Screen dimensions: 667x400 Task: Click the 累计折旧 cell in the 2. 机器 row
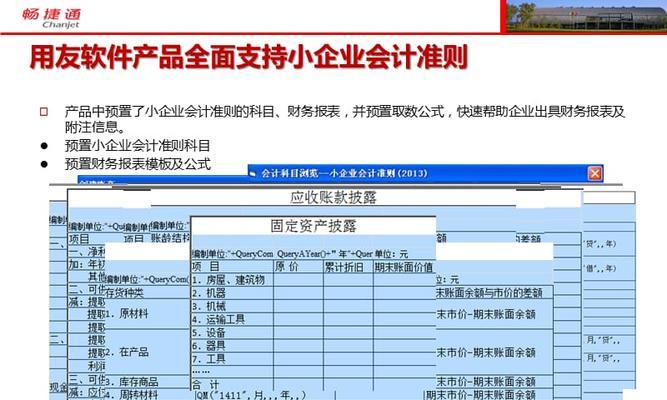pyautogui.click(x=348, y=293)
